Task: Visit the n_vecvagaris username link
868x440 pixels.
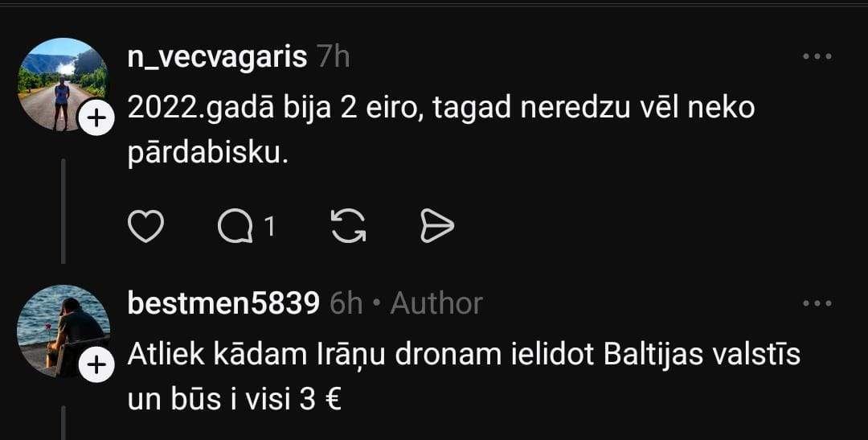Action: coord(217,57)
